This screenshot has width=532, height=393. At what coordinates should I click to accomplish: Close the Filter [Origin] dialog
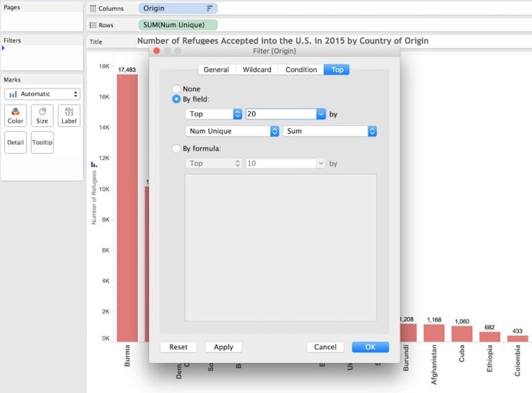pos(157,51)
